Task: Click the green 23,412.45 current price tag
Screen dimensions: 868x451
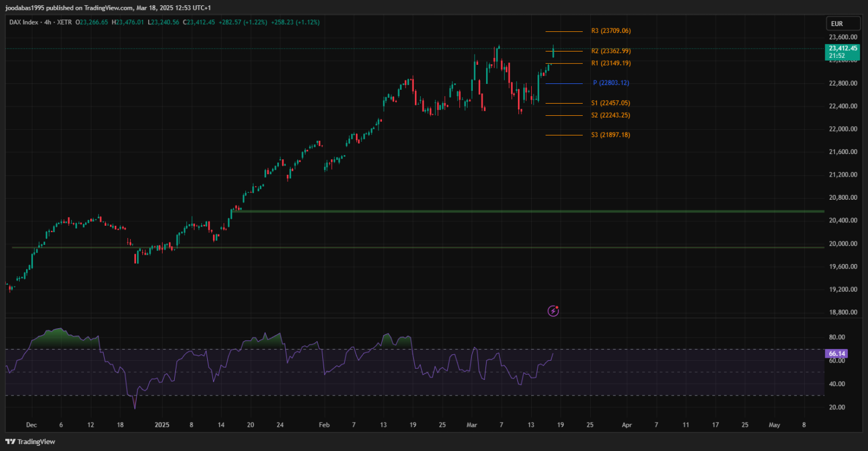Action: point(842,52)
